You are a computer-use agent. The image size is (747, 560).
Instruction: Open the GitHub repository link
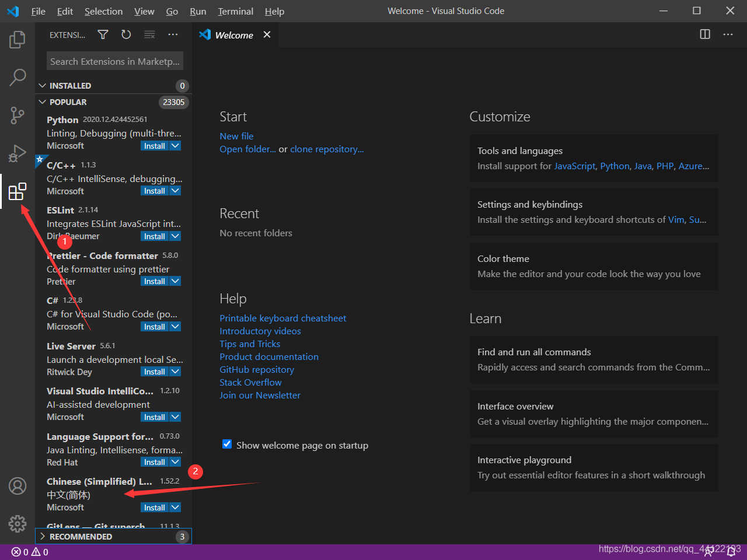pos(257,369)
